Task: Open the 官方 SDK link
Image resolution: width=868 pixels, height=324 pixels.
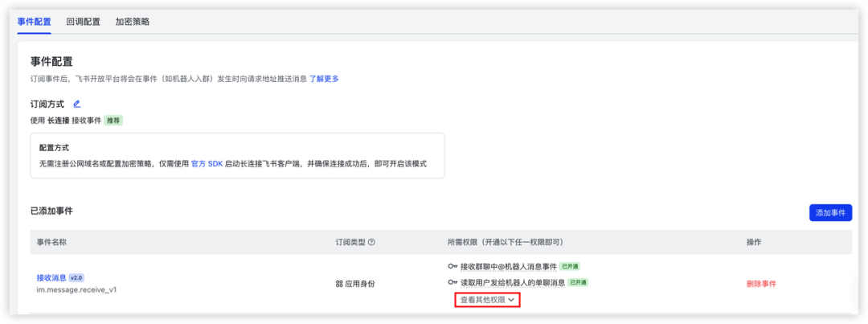Action: [x=207, y=165]
